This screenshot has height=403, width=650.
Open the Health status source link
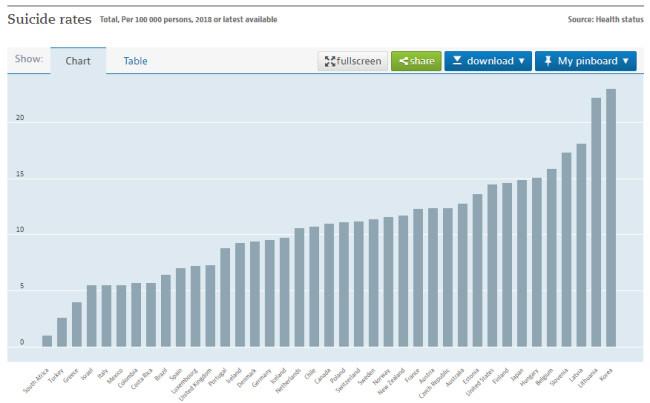[x=613, y=19]
